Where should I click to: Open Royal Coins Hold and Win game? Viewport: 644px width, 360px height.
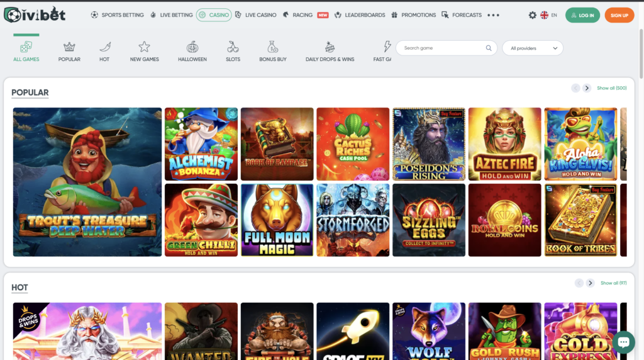tap(505, 220)
